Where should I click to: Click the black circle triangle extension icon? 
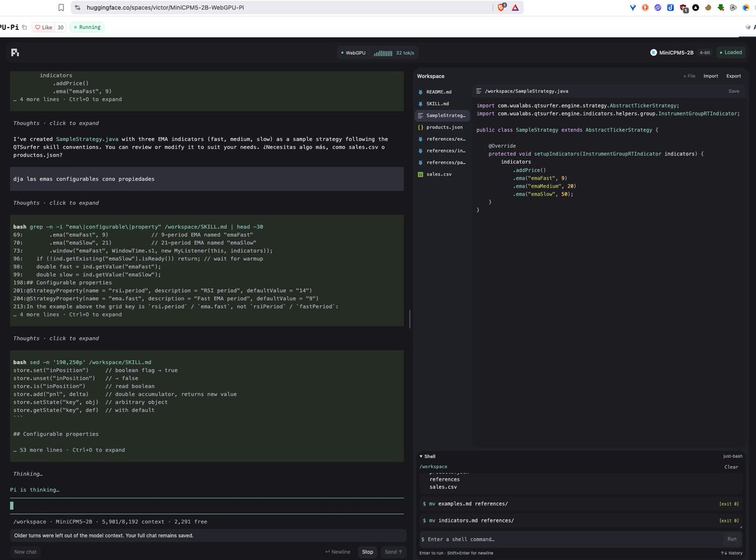coord(696,8)
